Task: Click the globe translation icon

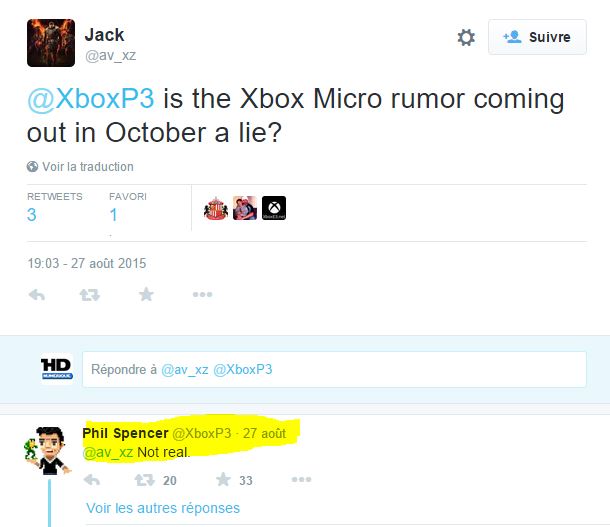Action: point(32,166)
